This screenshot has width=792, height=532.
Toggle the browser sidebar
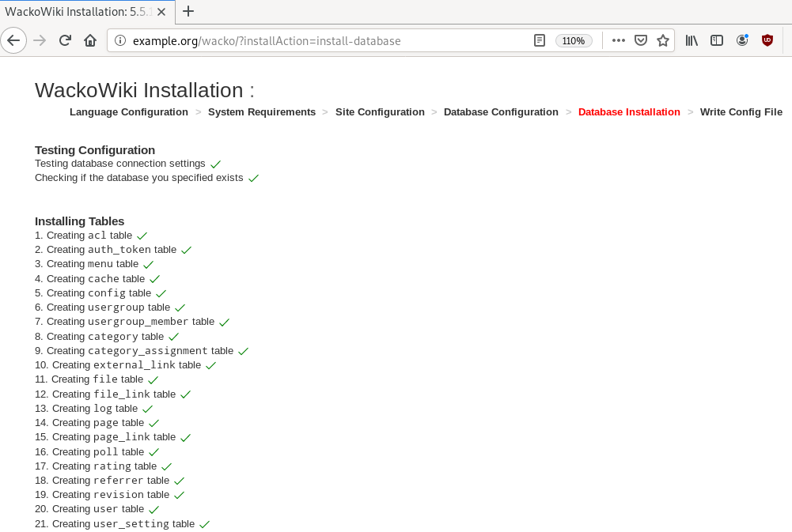[x=716, y=40]
